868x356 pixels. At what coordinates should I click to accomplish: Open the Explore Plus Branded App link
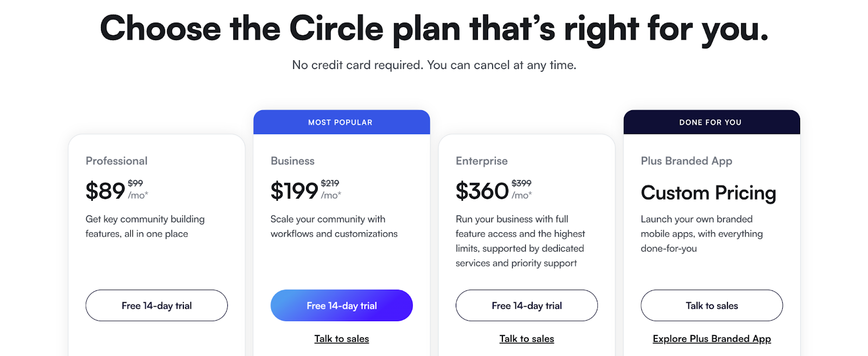pyautogui.click(x=711, y=338)
